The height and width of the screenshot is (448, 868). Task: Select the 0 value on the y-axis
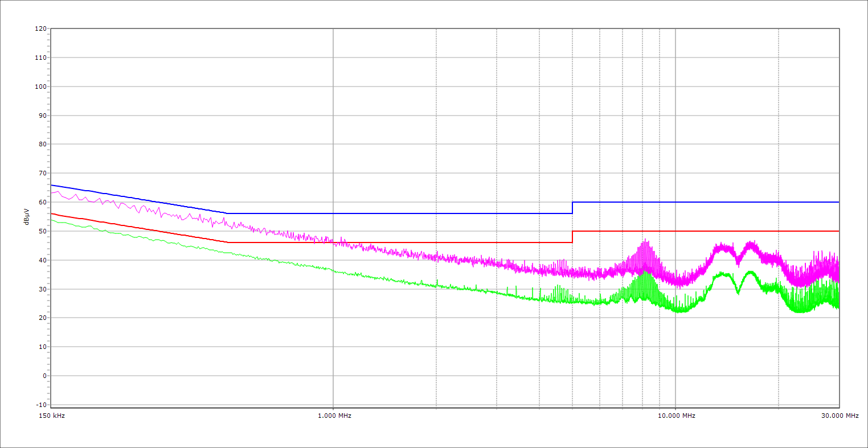coord(44,376)
